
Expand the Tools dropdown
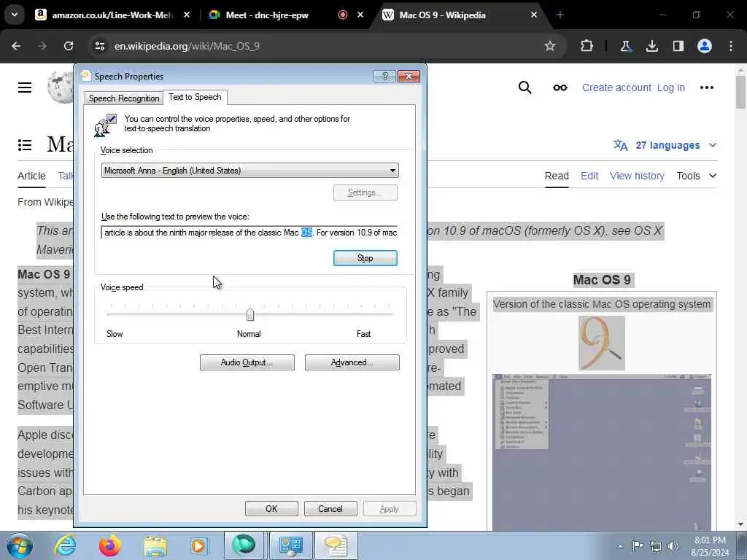tap(697, 176)
